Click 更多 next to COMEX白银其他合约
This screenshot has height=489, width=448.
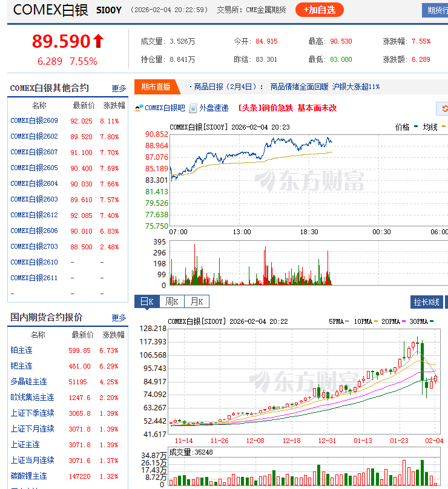pos(119,88)
